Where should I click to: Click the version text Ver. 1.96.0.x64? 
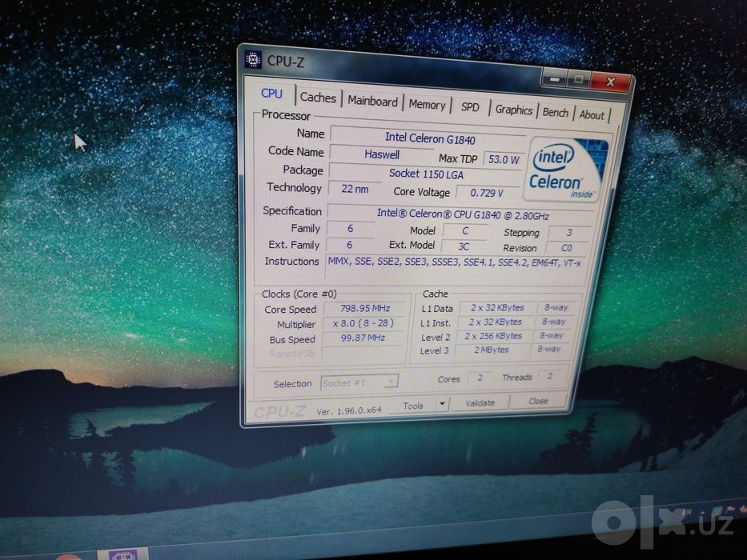click(x=349, y=411)
